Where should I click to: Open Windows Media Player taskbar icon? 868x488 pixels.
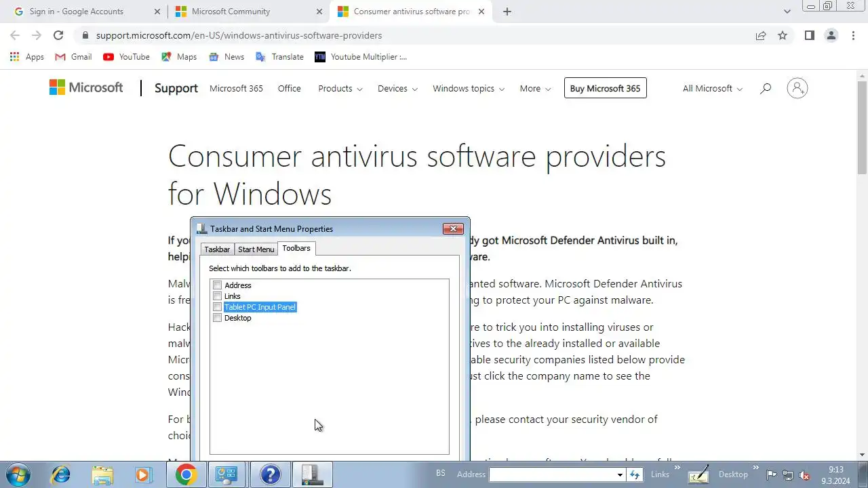[143, 474]
